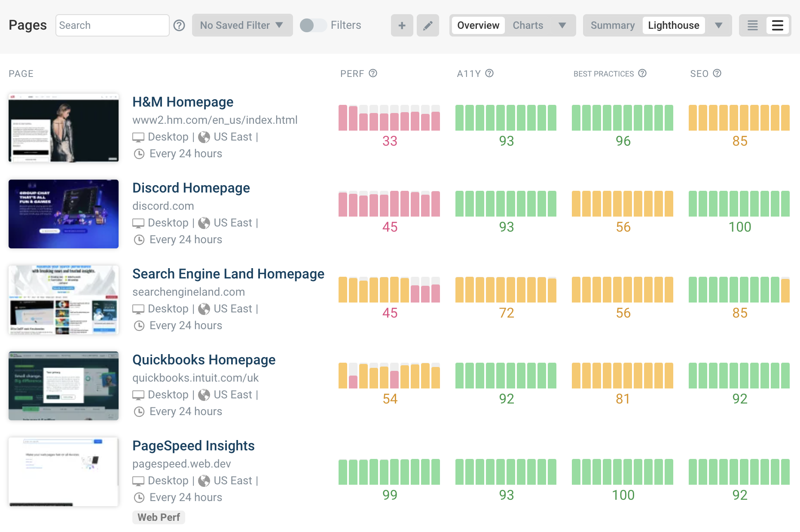800x532 pixels.
Task: Toggle the Filters switch
Action: [313, 25]
